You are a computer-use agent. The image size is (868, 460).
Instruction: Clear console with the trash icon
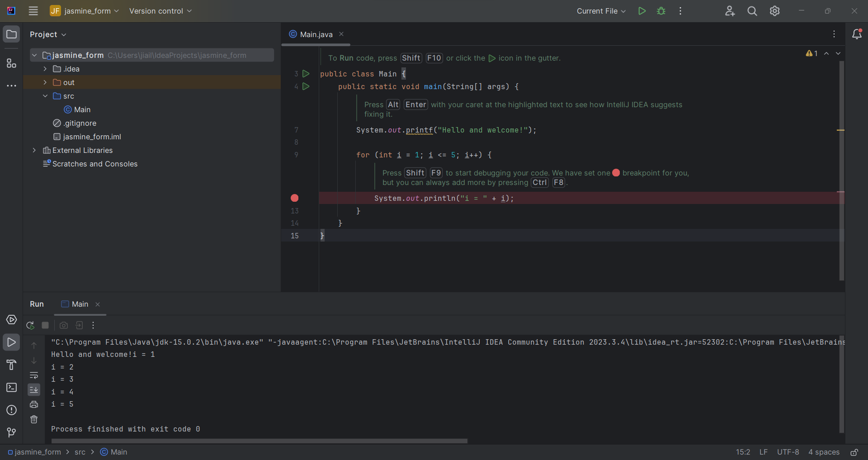point(34,419)
